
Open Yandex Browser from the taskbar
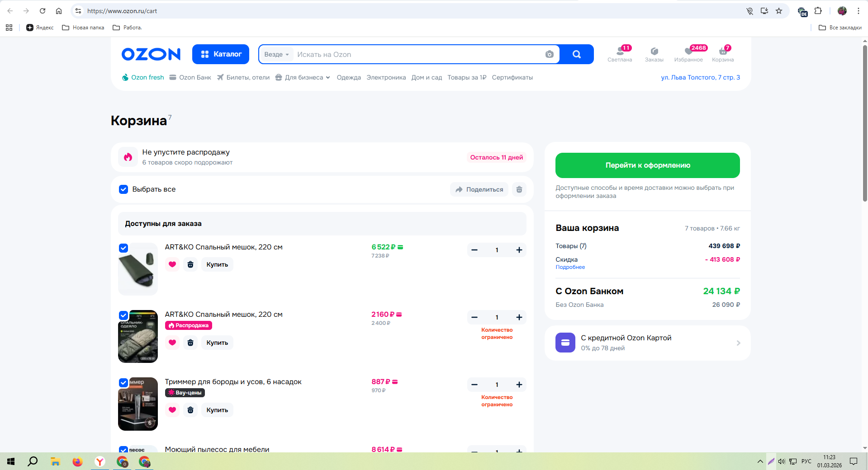coord(100,461)
